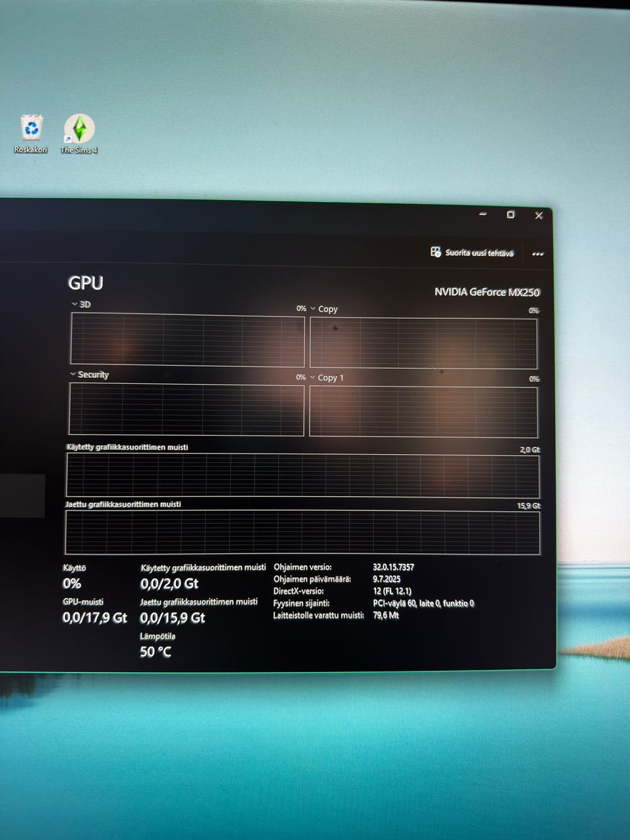Close the Task Manager window
This screenshot has width=630, height=840.
[539, 215]
